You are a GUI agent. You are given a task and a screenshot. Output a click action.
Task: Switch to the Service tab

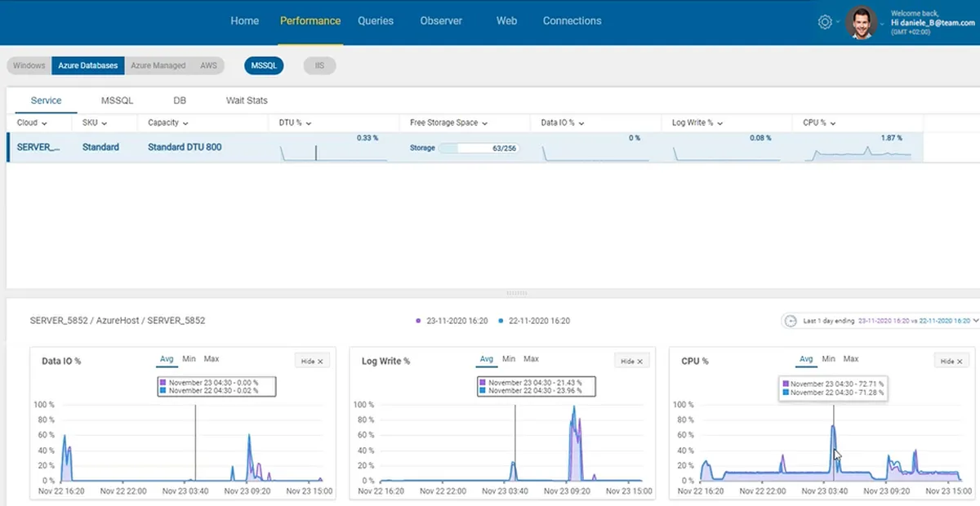pos(46,100)
